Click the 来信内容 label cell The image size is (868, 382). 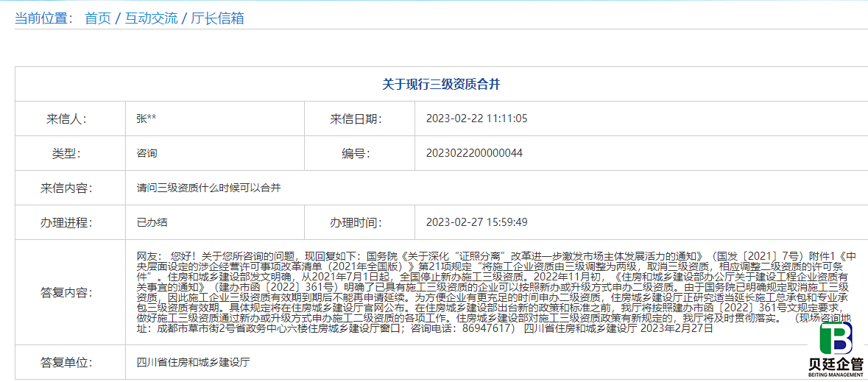coord(70,188)
